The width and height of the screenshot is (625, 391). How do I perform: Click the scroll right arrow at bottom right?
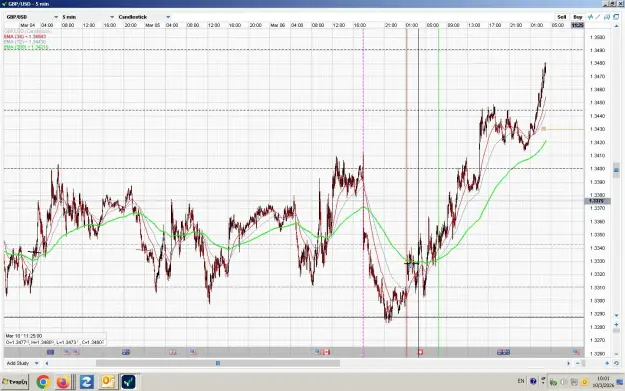click(x=568, y=363)
